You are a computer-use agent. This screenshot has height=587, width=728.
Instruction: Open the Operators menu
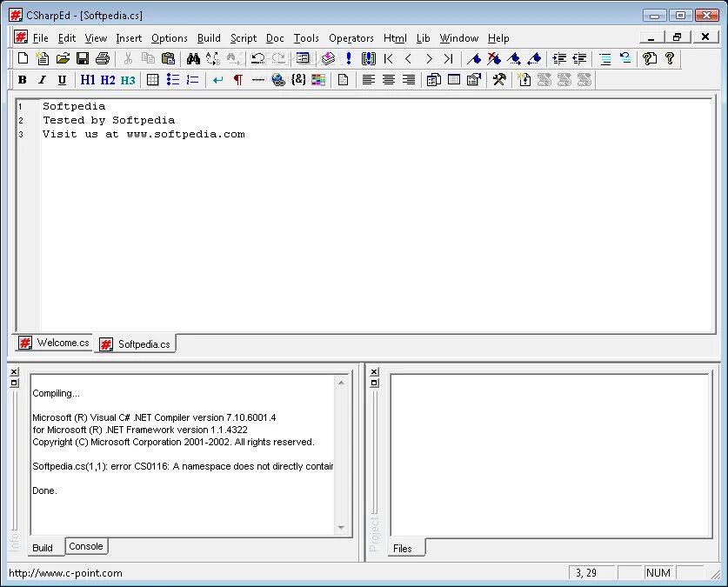(351, 38)
